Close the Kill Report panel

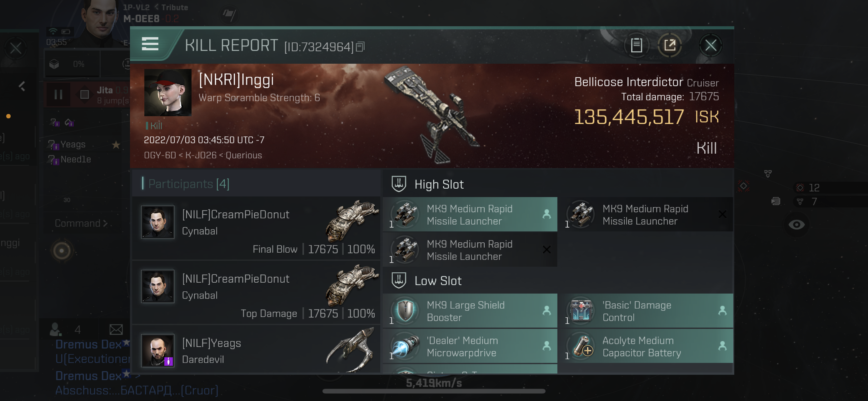pyautogui.click(x=711, y=45)
